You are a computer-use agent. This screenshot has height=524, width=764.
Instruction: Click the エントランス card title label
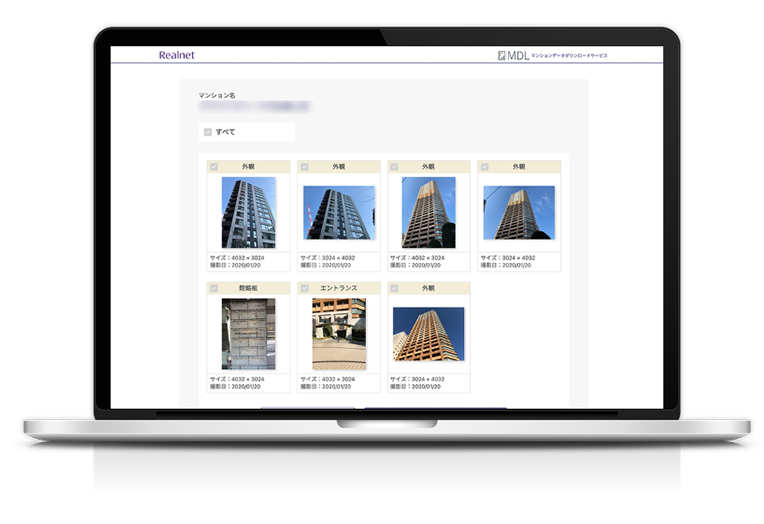[x=339, y=288]
